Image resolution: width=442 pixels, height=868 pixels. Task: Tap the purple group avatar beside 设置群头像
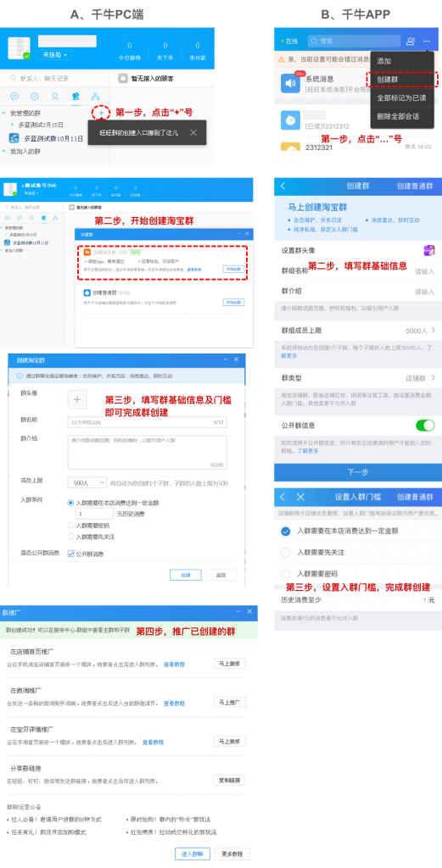[428, 250]
